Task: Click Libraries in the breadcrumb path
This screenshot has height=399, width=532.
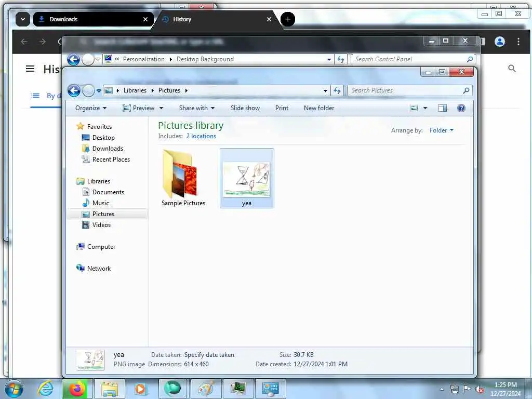Action: (x=135, y=90)
